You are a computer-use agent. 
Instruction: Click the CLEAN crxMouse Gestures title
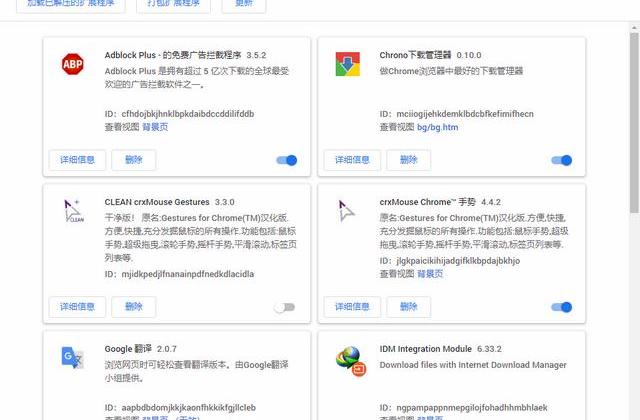point(157,202)
